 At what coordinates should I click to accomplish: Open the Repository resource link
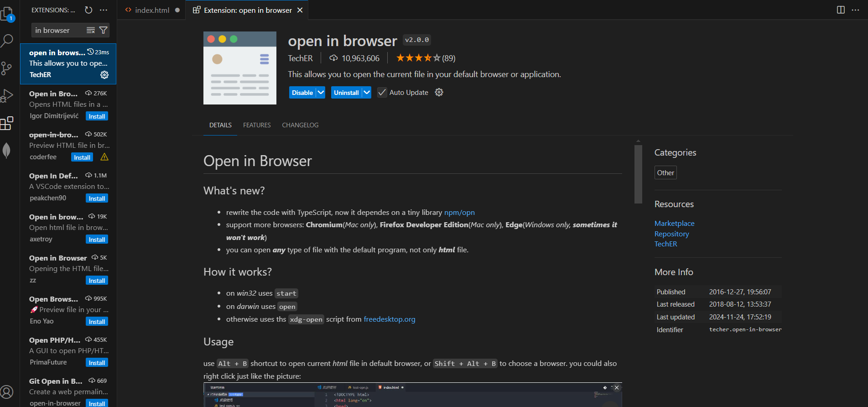coord(671,234)
